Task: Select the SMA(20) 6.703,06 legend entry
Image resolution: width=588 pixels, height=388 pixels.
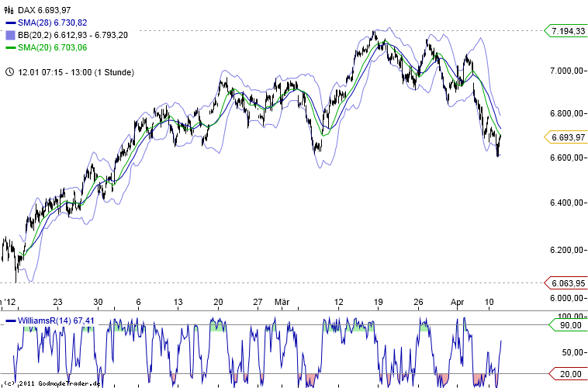Action: (x=53, y=47)
